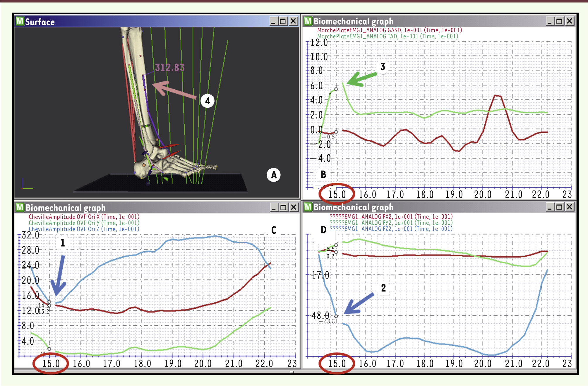Screen dimensions: 588x386
Task: Click the ChevilleAmplitude OVP Ori X legend
Action: 84,217
